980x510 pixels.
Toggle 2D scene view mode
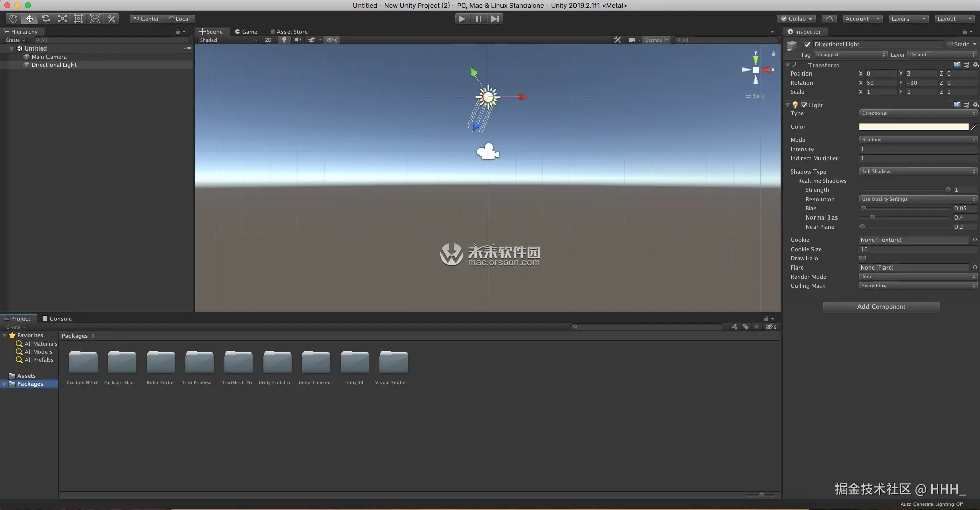click(268, 40)
